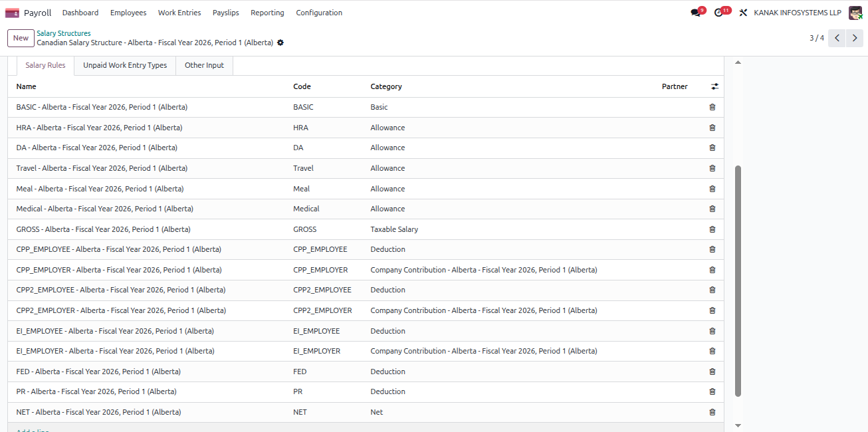This screenshot has width=868, height=432.
Task: Delete the EI_EMPLOYER rule row
Action: (712, 351)
